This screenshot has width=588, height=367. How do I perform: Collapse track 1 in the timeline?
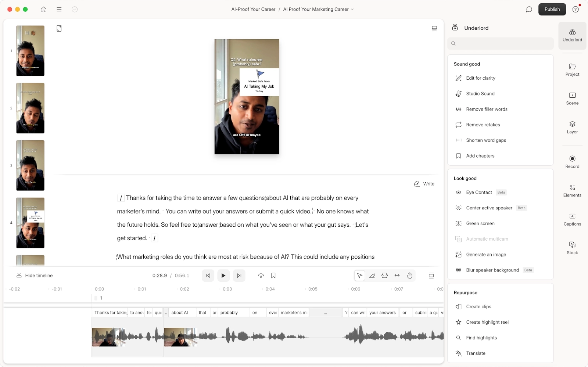[96, 298]
